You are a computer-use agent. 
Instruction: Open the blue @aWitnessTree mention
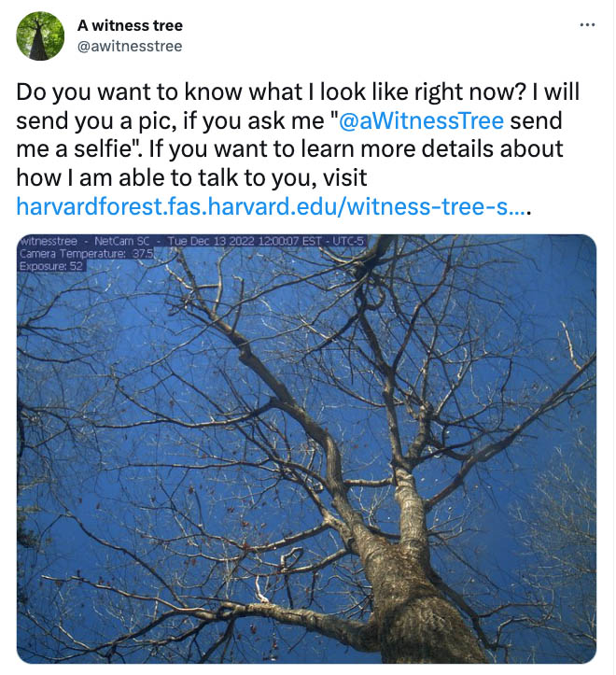(x=424, y=121)
